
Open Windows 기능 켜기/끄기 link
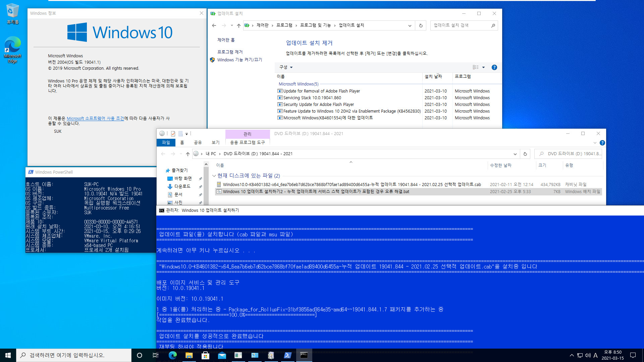pos(239,60)
